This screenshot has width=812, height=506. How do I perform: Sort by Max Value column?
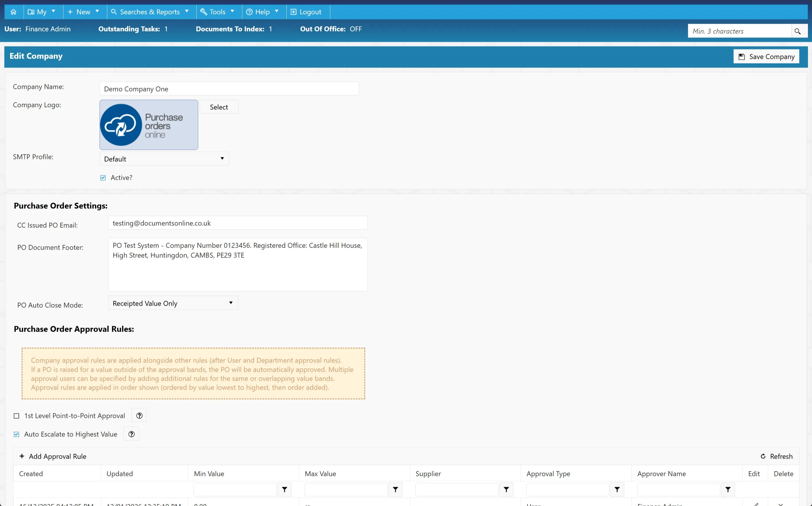(x=320, y=474)
